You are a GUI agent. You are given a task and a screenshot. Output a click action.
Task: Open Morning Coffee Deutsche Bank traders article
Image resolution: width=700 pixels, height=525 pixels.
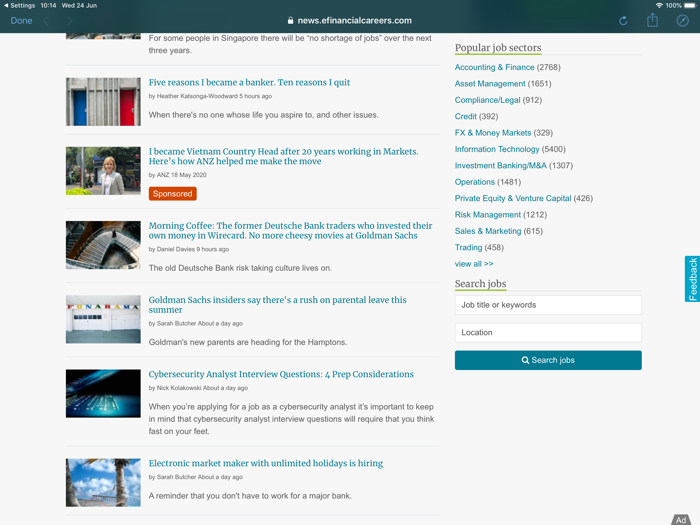click(290, 230)
